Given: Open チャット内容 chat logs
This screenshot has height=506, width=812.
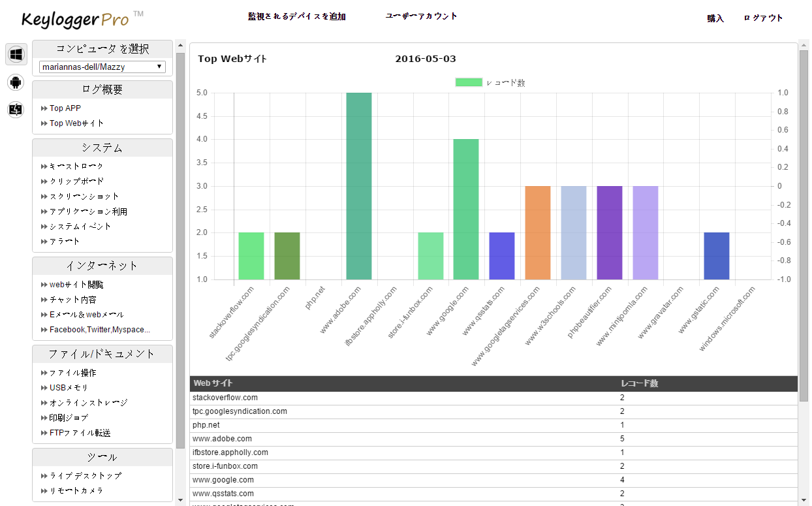Looking at the screenshot, I should [72, 300].
